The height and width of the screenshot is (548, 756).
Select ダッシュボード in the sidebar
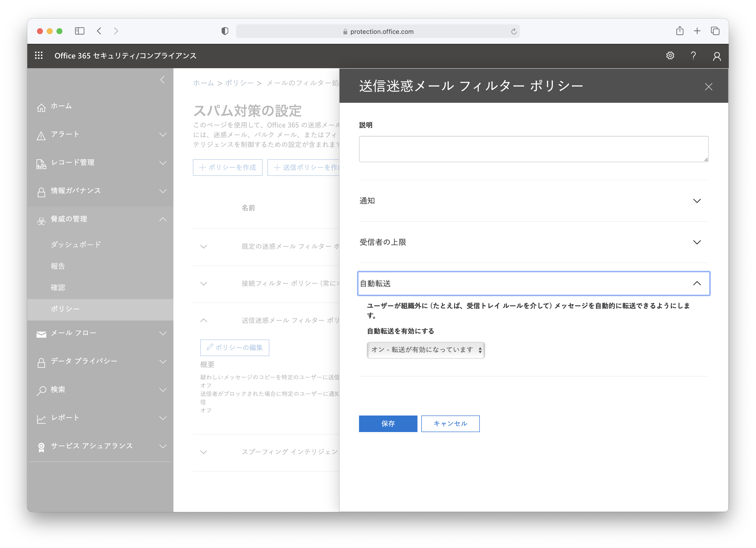coord(76,244)
